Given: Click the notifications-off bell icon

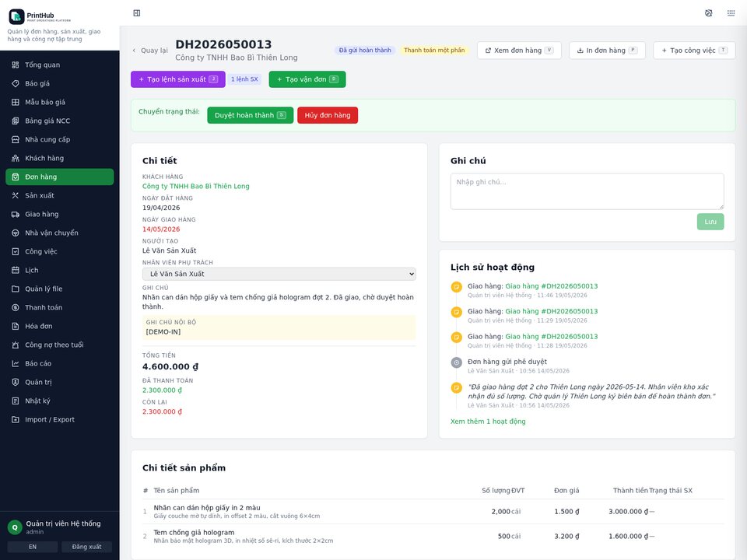Looking at the screenshot, I should click(708, 13).
